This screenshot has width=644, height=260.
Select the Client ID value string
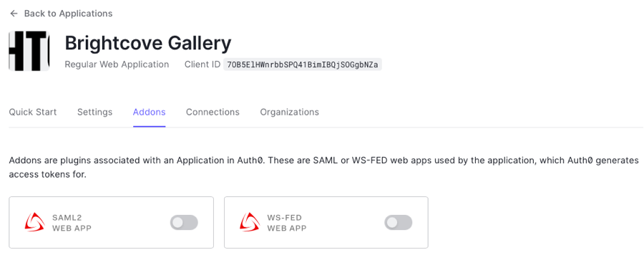tap(303, 64)
